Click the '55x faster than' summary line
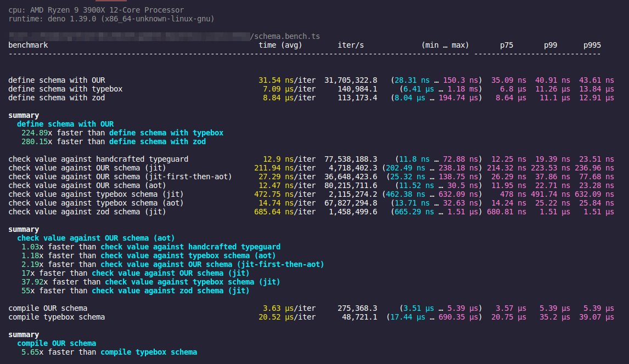Viewport: 629px width, 364px height. [135, 291]
